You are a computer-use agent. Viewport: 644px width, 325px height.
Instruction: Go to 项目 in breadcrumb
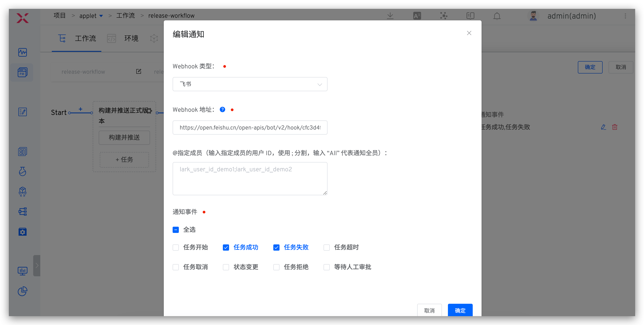60,15
